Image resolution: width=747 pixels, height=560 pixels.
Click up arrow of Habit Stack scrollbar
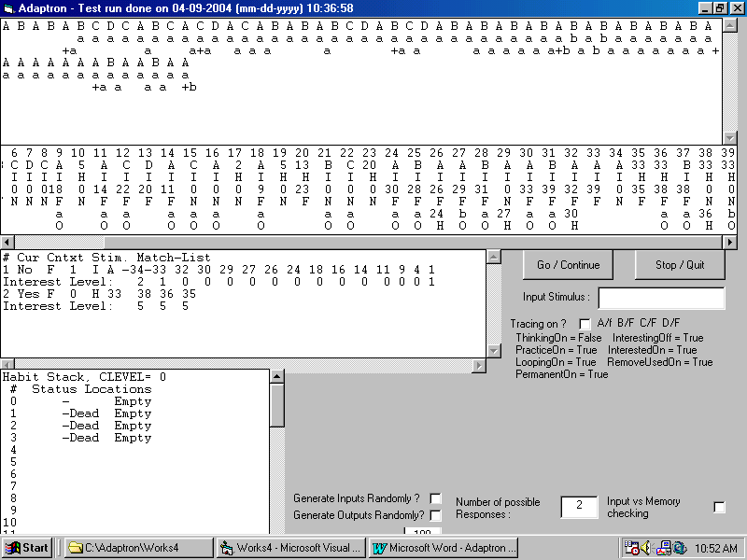tap(277, 376)
